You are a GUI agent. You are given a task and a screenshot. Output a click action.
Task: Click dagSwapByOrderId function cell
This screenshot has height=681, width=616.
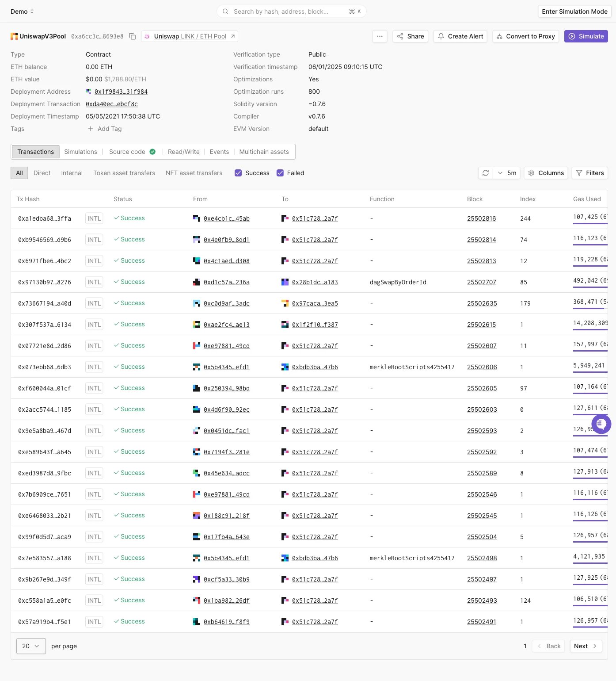tap(398, 282)
